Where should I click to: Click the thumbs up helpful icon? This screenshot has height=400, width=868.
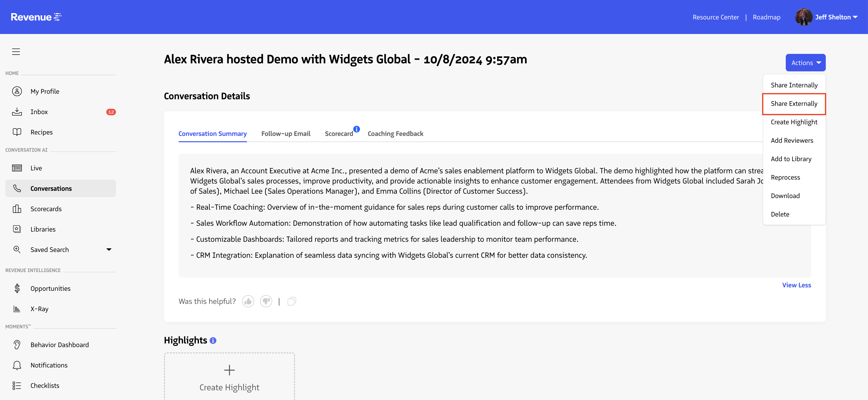point(248,301)
